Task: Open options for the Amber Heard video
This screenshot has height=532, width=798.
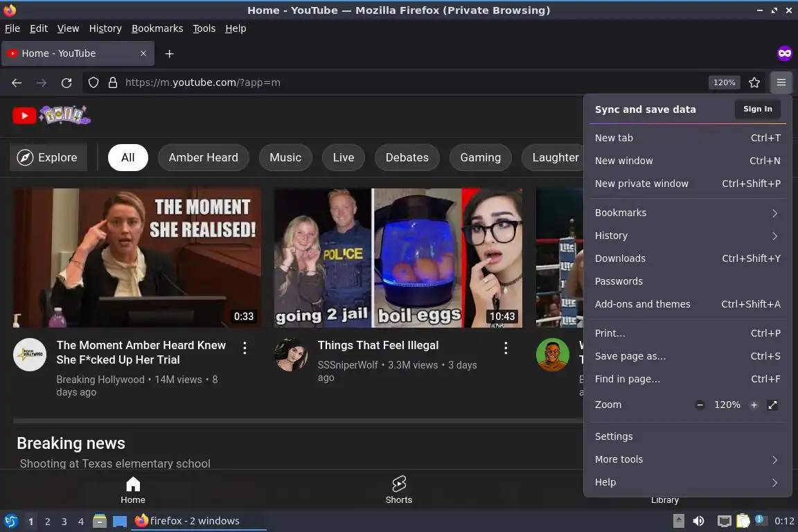Action: pyautogui.click(x=245, y=348)
